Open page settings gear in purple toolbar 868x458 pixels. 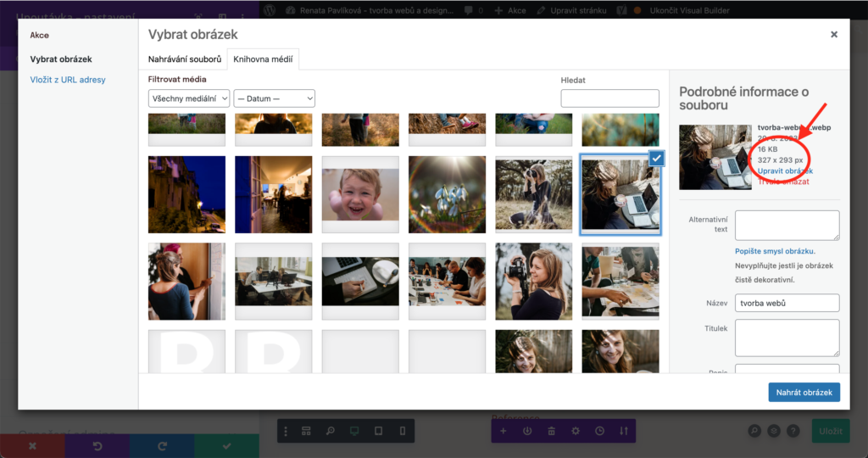point(576,431)
